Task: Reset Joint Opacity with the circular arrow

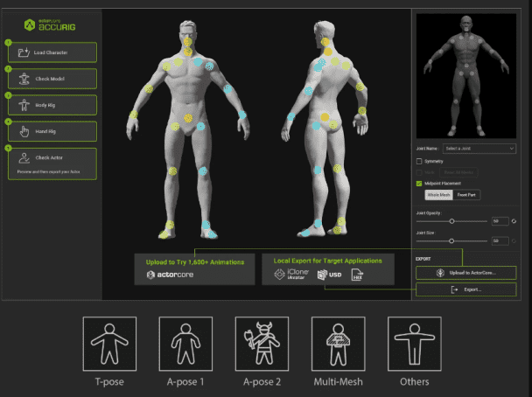Action: (x=514, y=221)
